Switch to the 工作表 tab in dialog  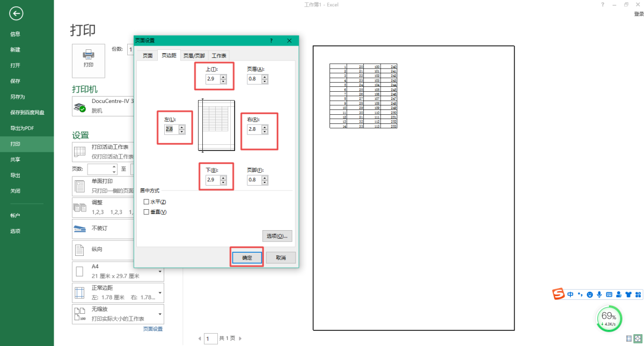(x=218, y=55)
